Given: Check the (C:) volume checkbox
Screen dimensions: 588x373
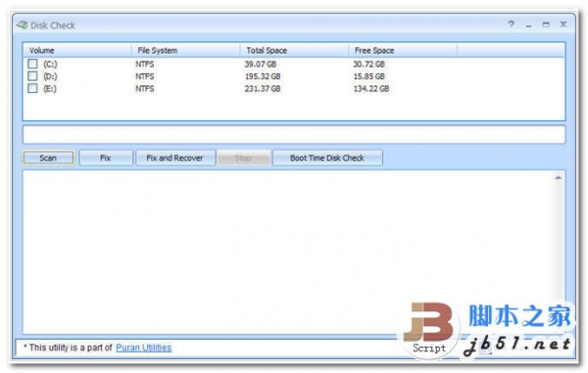Looking at the screenshot, I should tap(32, 64).
